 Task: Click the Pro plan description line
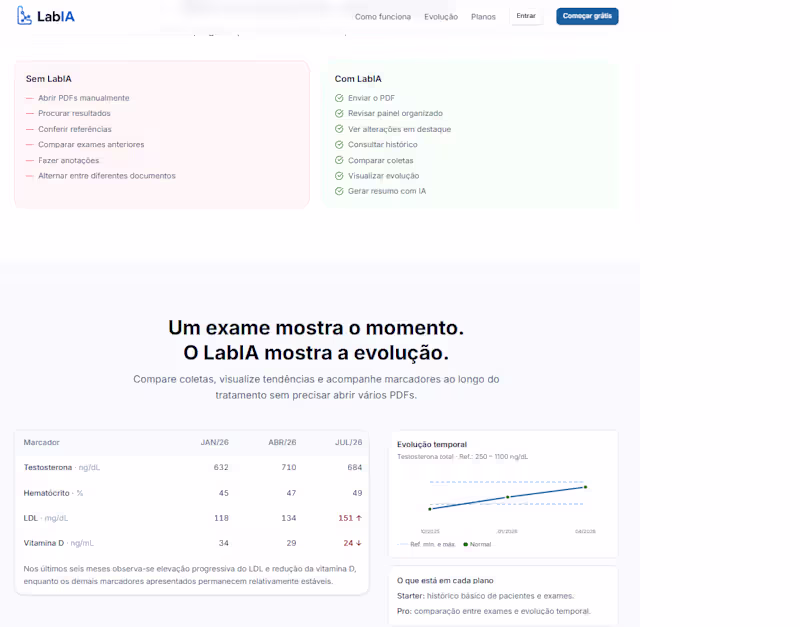coord(493,611)
